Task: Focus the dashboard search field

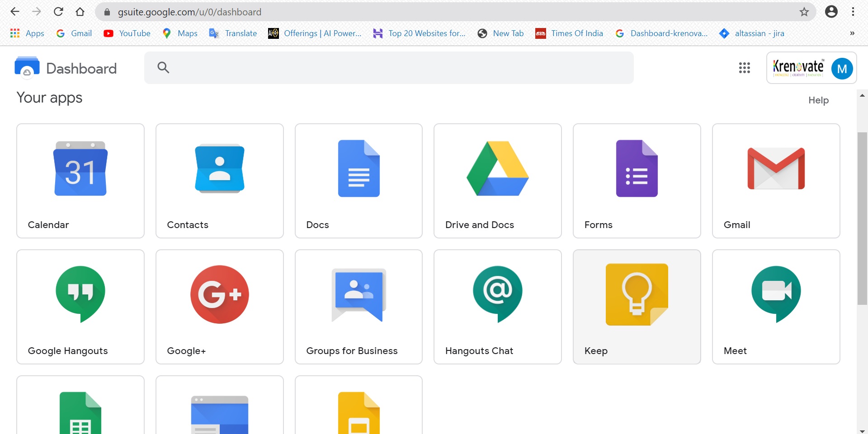Action: click(x=389, y=68)
